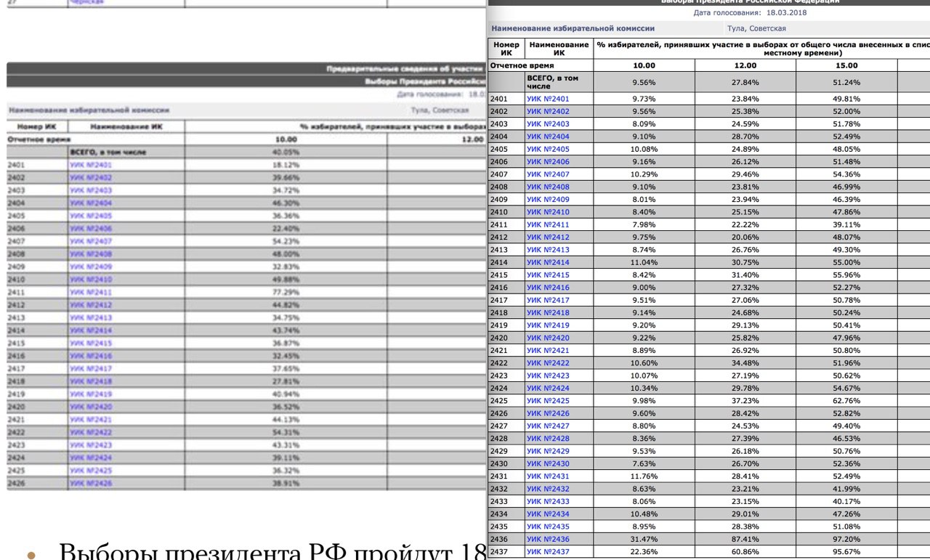Open УИК №2418 link beside 27.81%

tap(92, 380)
